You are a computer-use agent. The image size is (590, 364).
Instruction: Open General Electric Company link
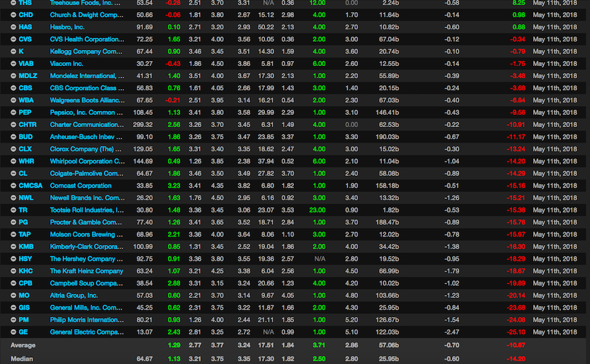pos(87,332)
